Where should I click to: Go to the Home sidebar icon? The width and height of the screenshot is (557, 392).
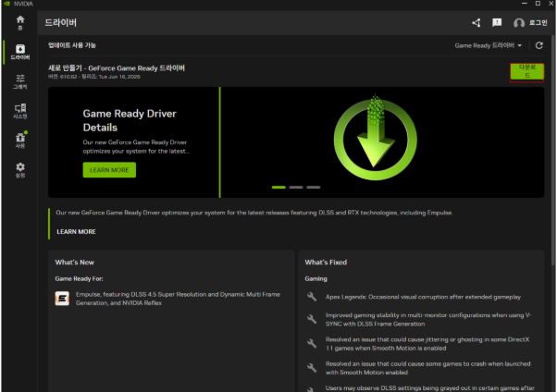tap(20, 23)
